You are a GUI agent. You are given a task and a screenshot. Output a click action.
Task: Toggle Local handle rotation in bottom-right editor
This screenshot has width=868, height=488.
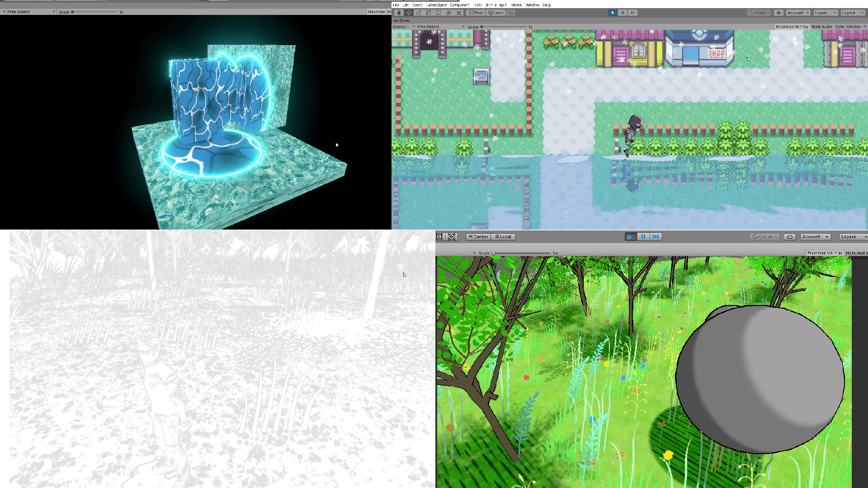504,237
